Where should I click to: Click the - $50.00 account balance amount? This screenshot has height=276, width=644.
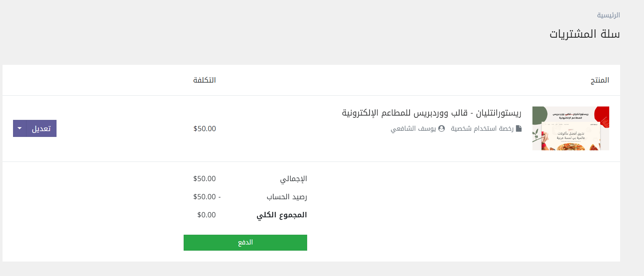click(x=207, y=197)
